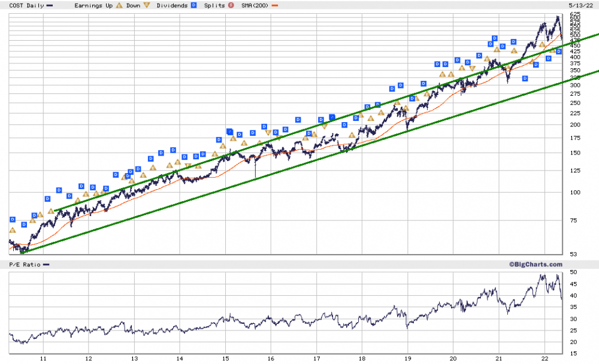Select the highest dividend marker on the chart
Viewport: 599px width, 364px height.
pos(495,38)
